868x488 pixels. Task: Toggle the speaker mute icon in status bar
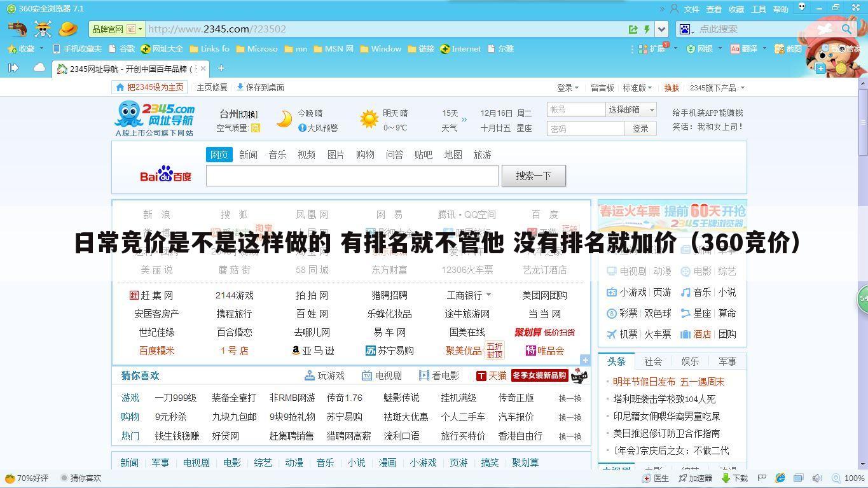(x=817, y=478)
